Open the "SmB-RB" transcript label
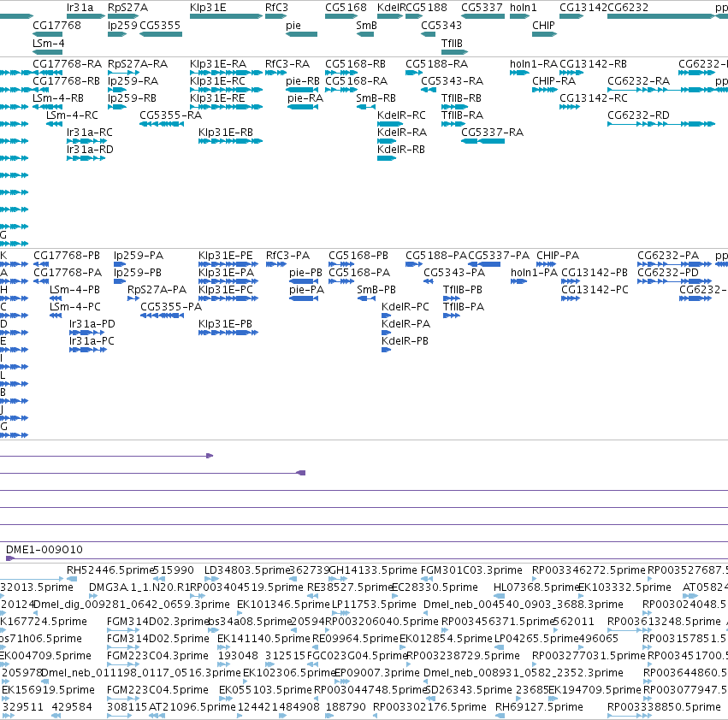This screenshot has width=728, height=720. click(376, 98)
